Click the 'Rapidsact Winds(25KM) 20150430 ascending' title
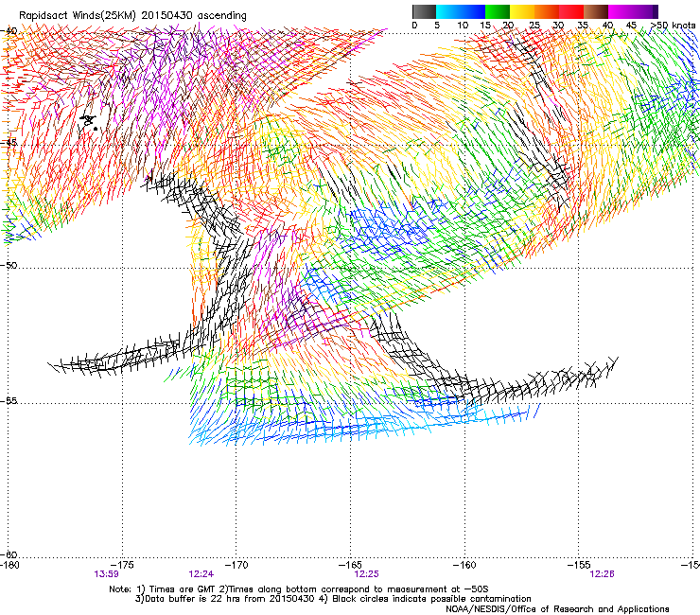Viewport: 700px width, 615px height. point(132,16)
